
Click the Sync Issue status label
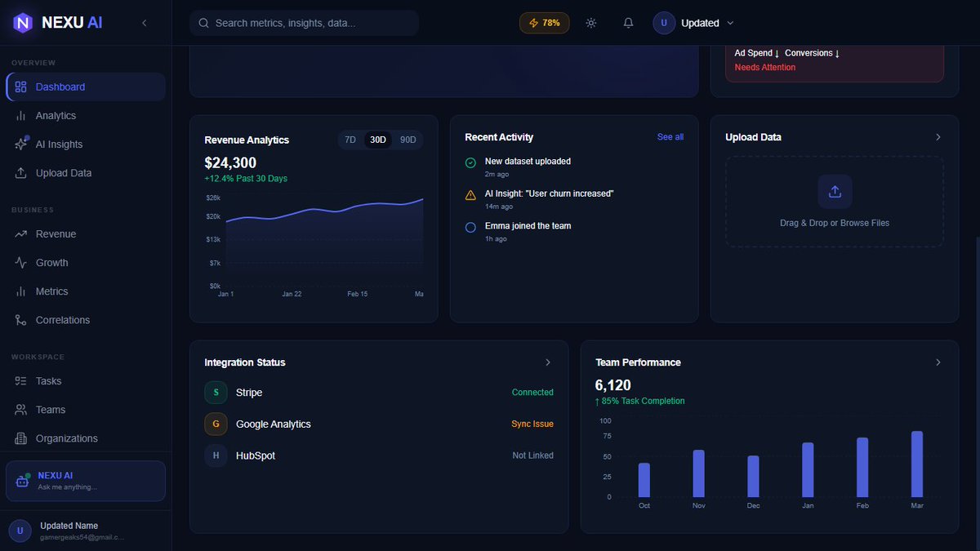pos(532,424)
